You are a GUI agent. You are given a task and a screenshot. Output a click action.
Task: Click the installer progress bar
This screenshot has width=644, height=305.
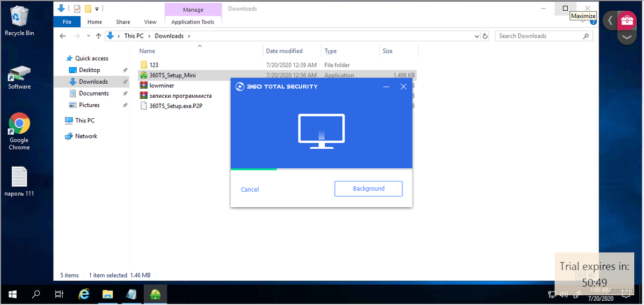pos(321,169)
